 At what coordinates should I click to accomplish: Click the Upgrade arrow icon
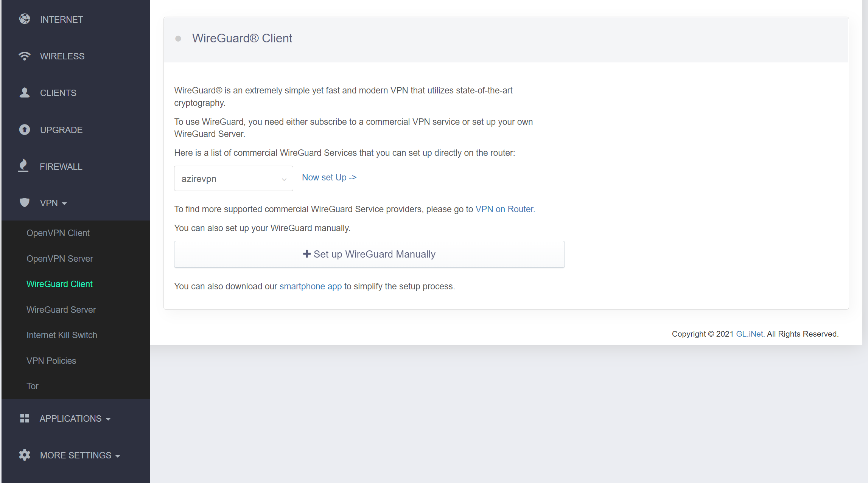pos(25,130)
